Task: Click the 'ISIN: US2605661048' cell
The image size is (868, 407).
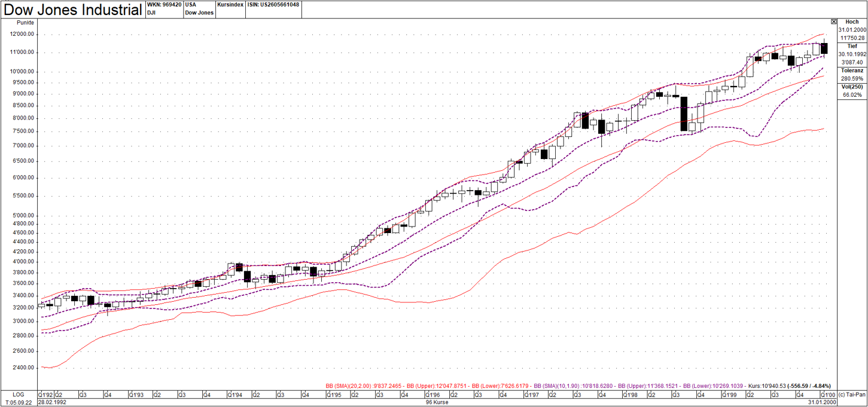Action: pyautogui.click(x=273, y=4)
